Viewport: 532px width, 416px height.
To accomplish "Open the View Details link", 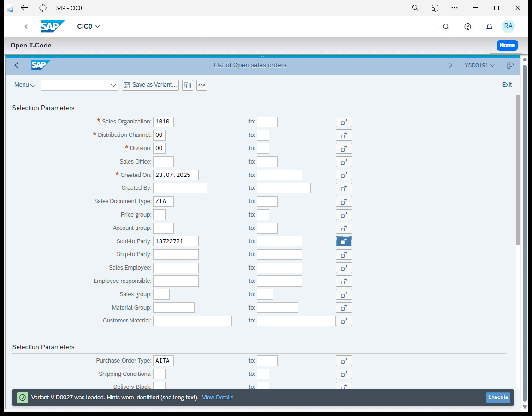I will click(218, 398).
